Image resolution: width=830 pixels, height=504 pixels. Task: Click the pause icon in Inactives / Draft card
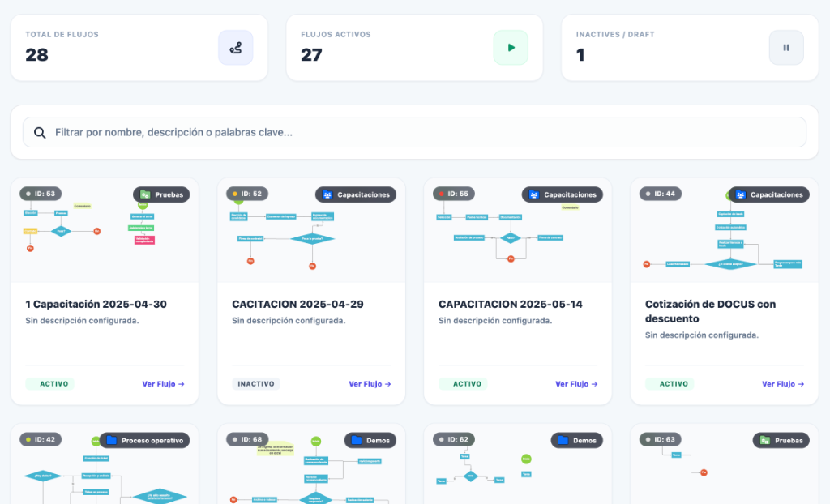click(x=786, y=48)
